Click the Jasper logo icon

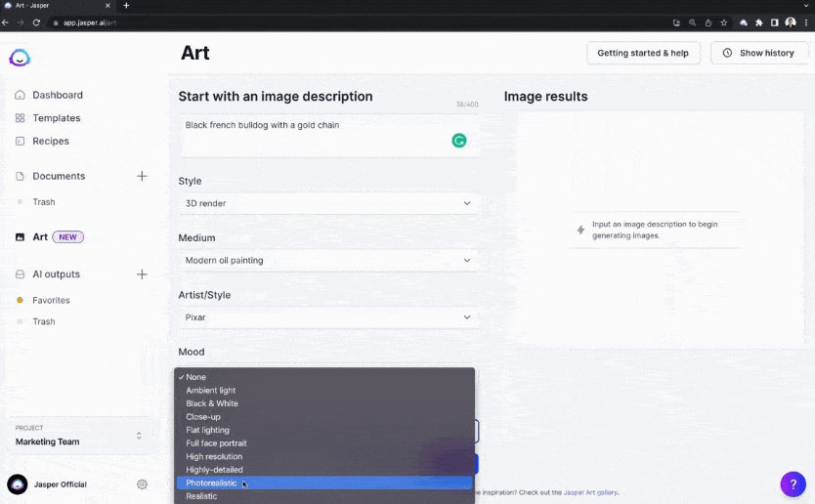pos(20,58)
